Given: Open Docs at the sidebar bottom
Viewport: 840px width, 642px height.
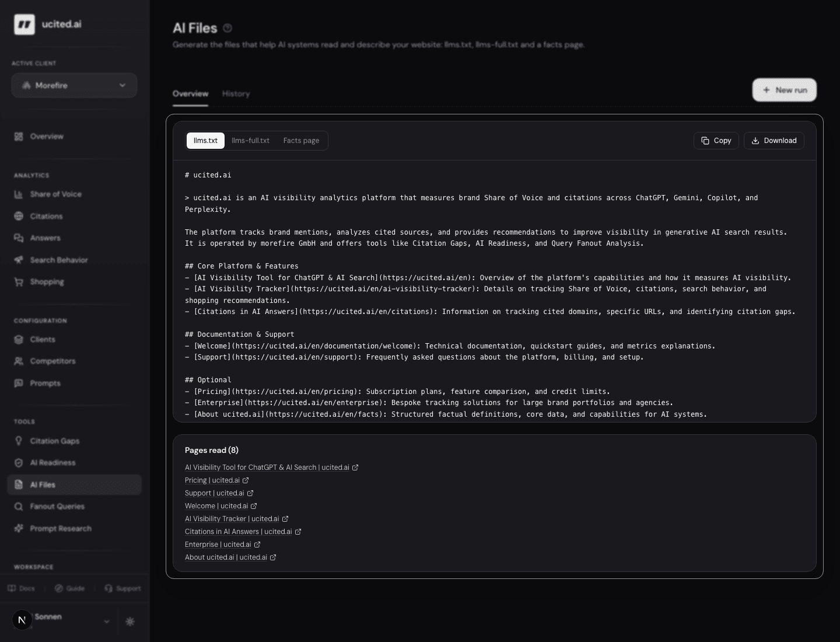Looking at the screenshot, I should click(22, 588).
